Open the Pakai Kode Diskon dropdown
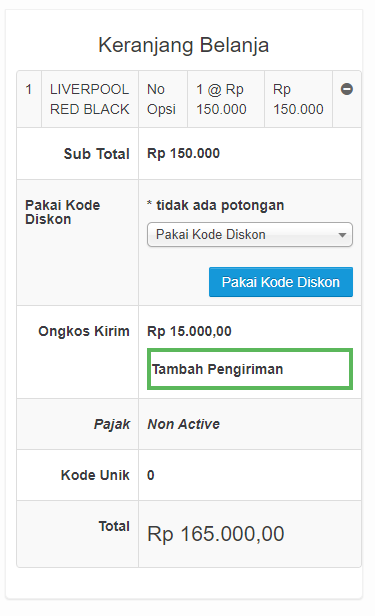This screenshot has width=375, height=616. [250, 235]
